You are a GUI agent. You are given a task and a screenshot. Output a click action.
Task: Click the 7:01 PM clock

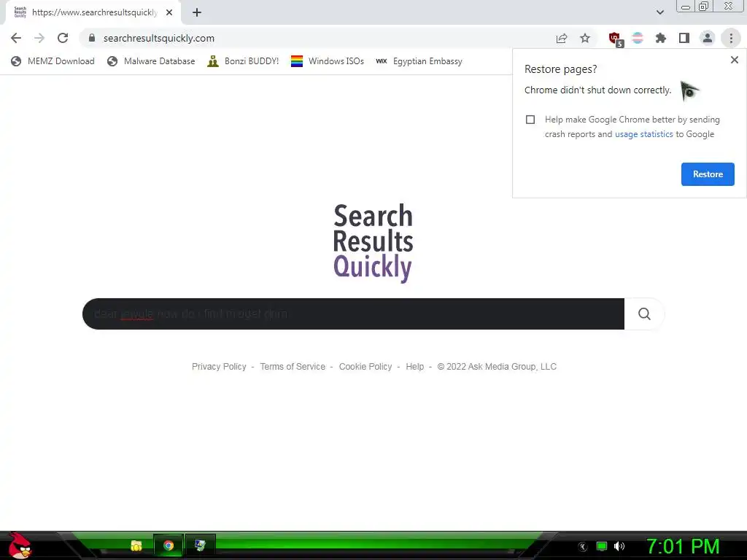[x=683, y=546]
